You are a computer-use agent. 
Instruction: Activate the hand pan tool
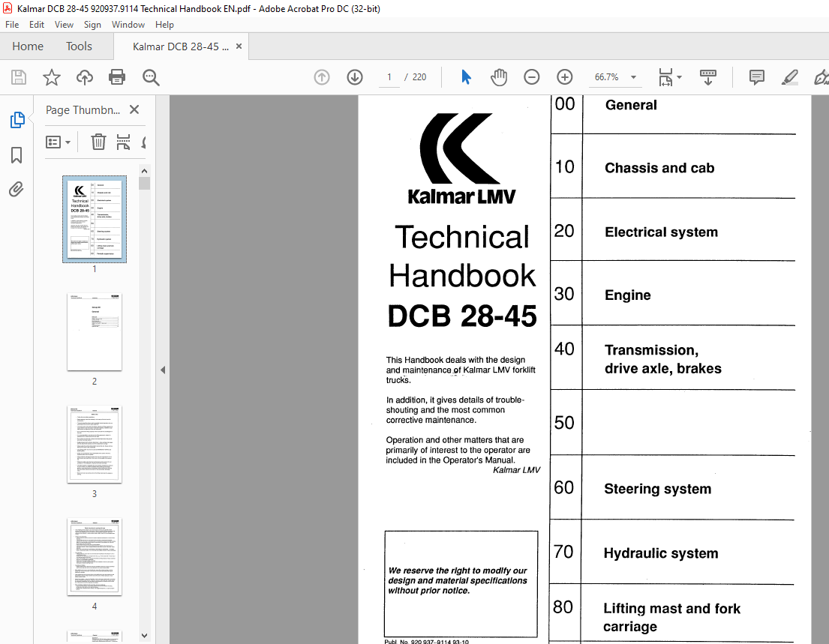point(499,77)
